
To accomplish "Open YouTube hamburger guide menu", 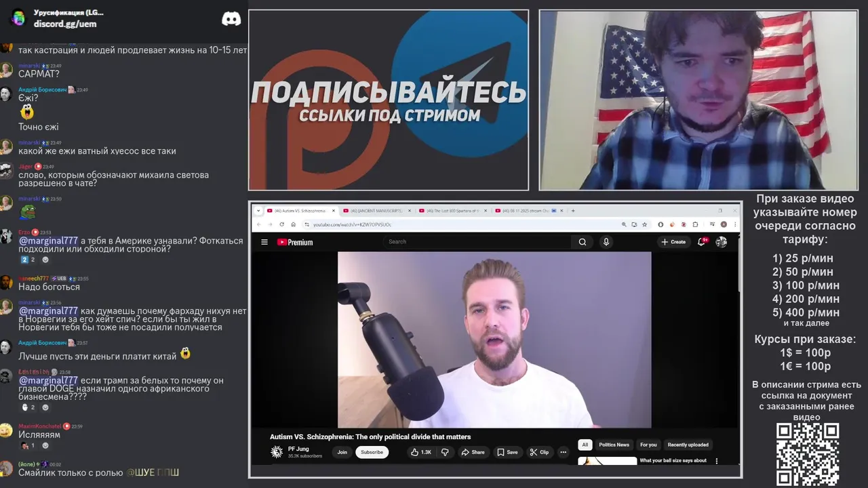I will 264,242.
